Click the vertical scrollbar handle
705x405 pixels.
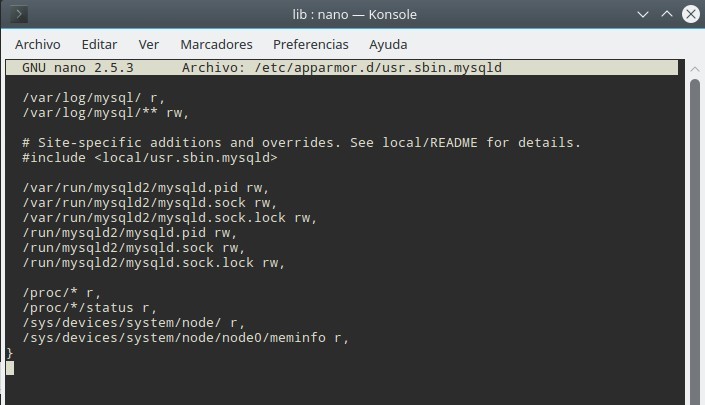point(695,242)
